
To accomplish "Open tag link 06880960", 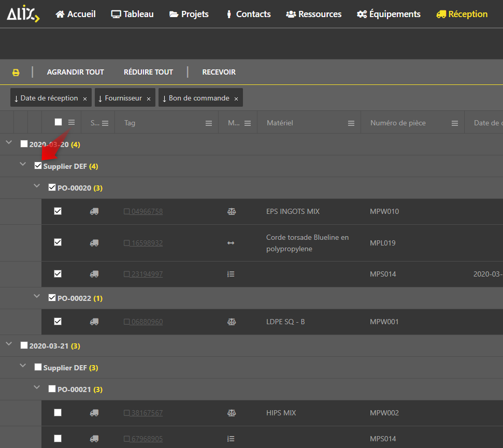I will pos(143,322).
